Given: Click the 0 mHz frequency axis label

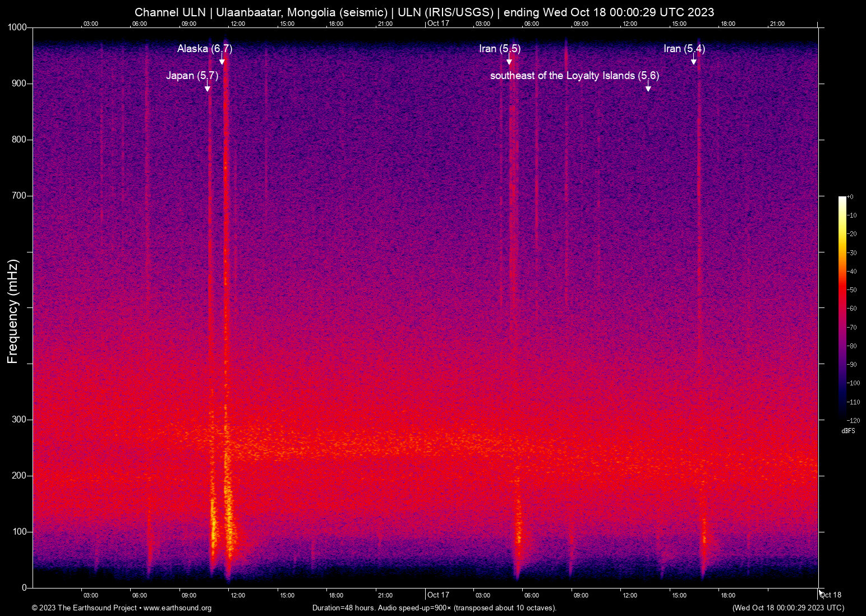Looking at the screenshot, I should coord(24,588).
